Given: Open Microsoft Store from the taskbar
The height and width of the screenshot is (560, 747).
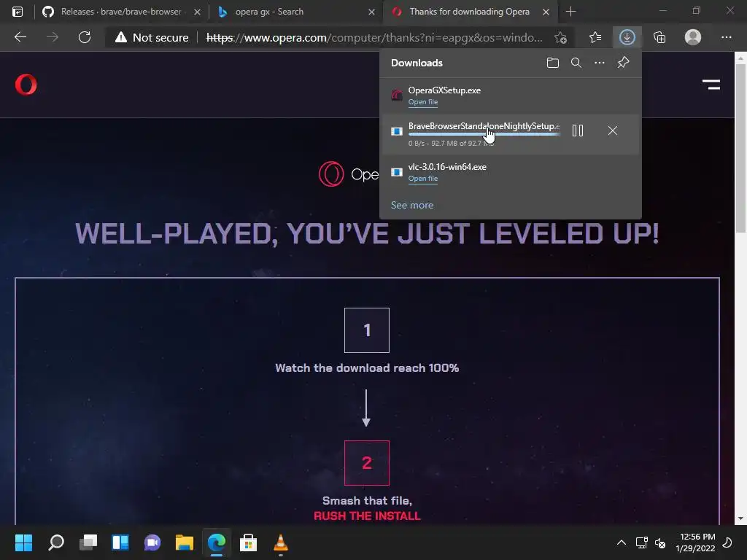Looking at the screenshot, I should tap(248, 542).
